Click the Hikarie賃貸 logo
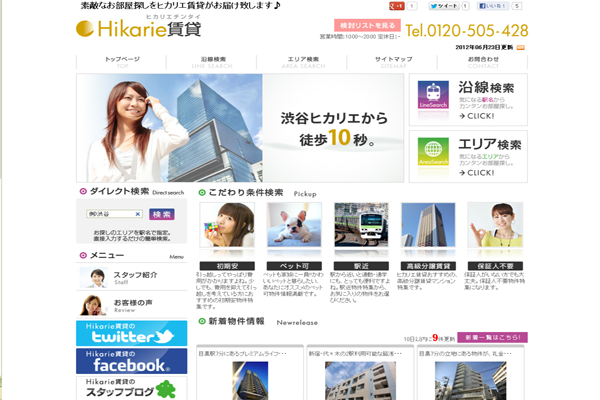The image size is (600, 400). 138,28
